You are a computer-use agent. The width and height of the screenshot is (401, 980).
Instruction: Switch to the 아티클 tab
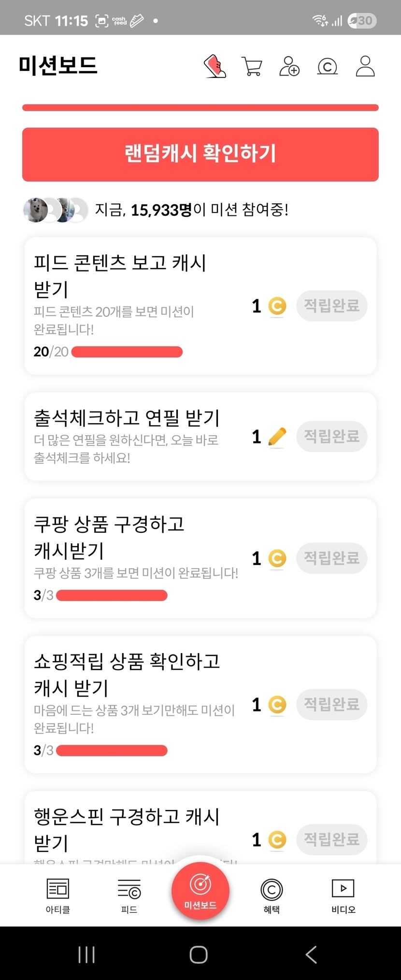pos(58,896)
